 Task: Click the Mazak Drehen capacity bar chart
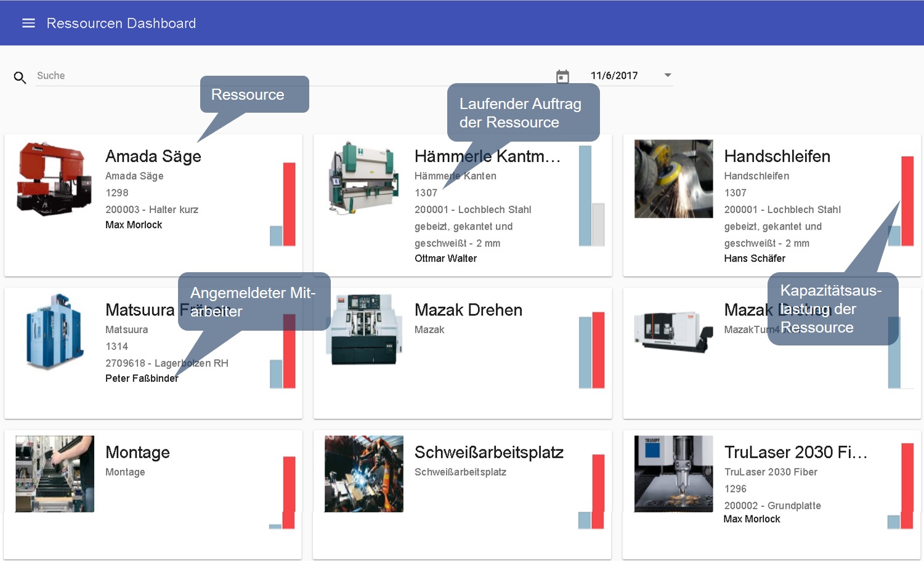(x=592, y=350)
